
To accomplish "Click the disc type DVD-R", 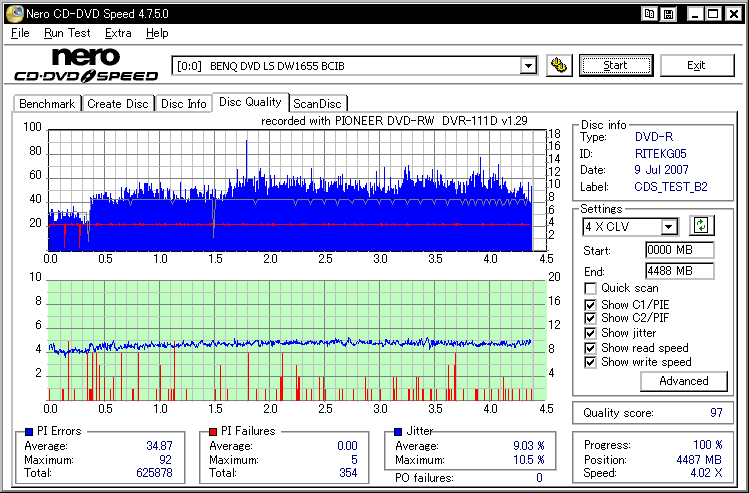I will [x=654, y=137].
